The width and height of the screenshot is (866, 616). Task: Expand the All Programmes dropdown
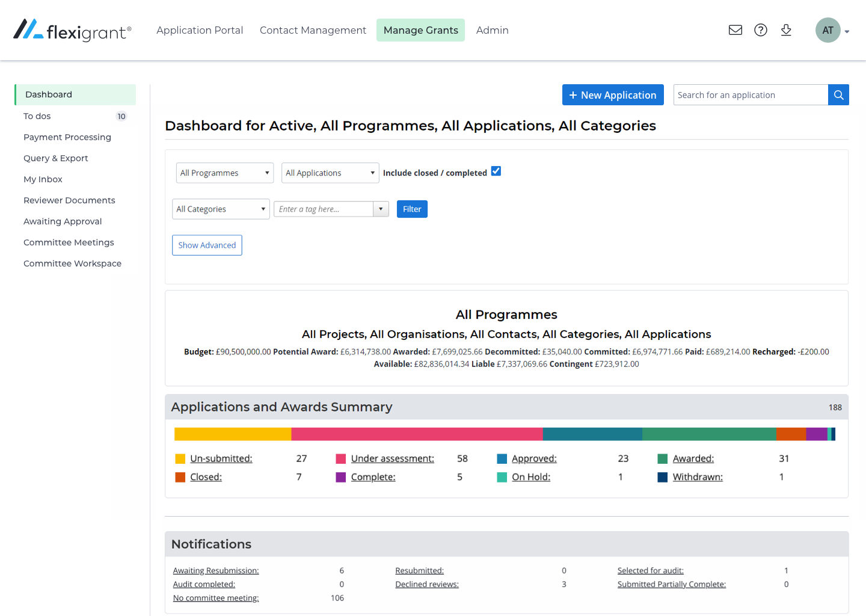[225, 173]
